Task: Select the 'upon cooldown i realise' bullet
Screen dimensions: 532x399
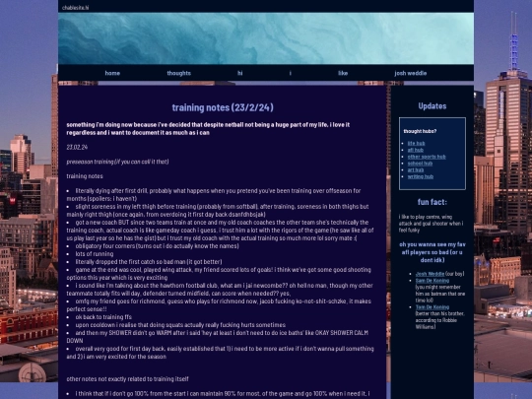Action: pos(180,325)
